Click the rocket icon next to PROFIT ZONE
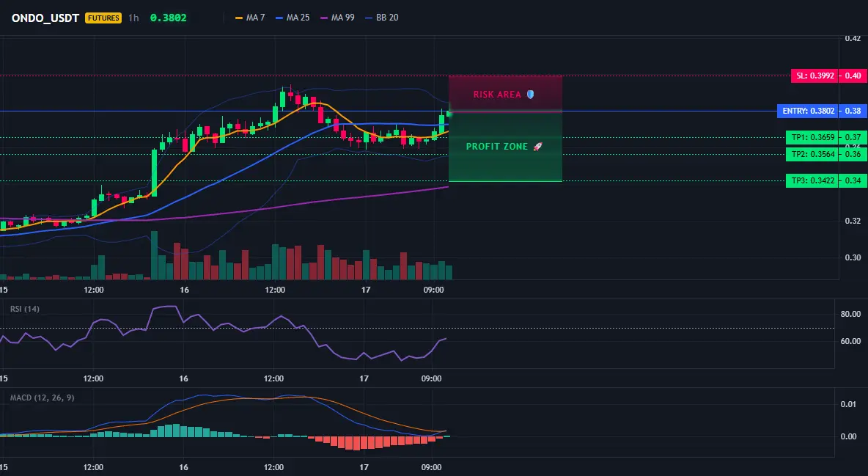Viewport: 868px width, 476px height. tap(537, 147)
